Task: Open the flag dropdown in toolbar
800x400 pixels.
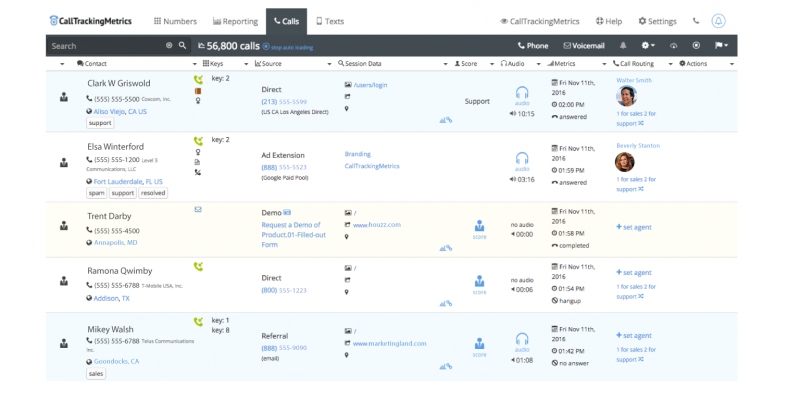Action: (721, 45)
